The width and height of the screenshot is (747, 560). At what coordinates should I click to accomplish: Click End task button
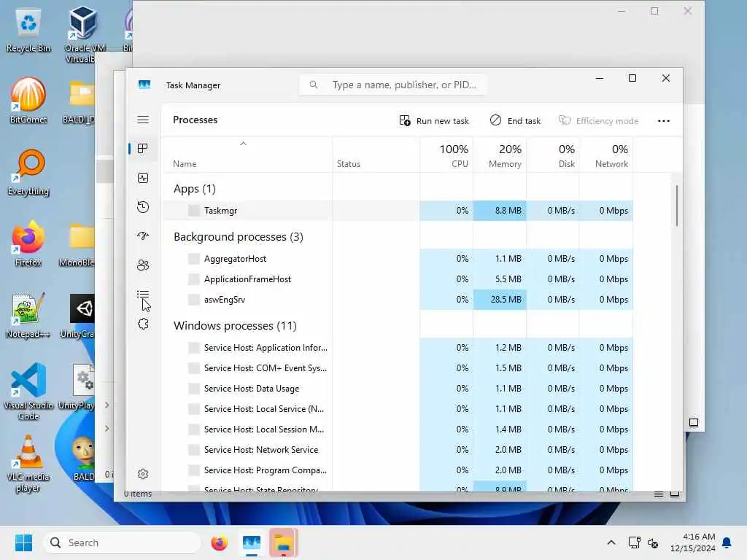coord(516,121)
